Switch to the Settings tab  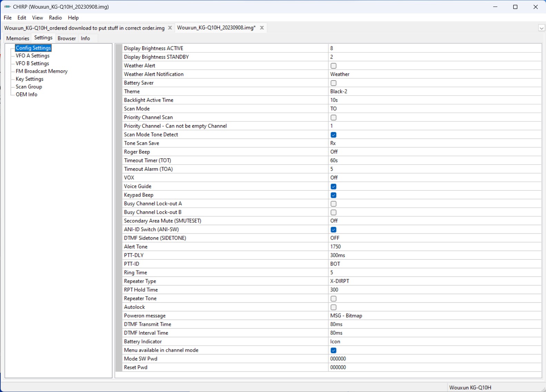[x=43, y=38]
